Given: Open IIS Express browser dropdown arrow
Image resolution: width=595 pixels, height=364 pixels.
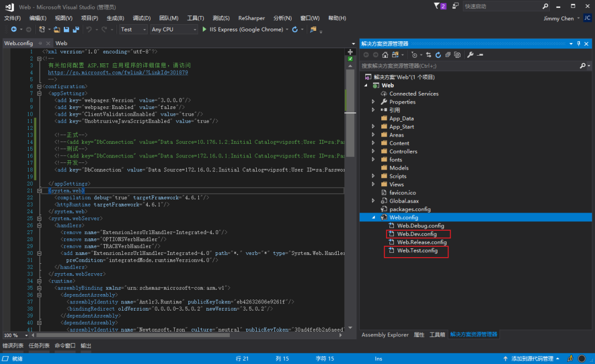Looking at the screenshot, I should 287,30.
